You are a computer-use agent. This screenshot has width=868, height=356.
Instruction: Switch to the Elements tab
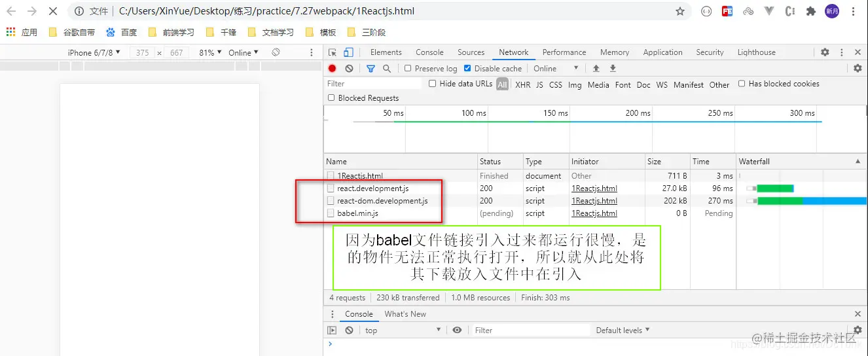click(x=386, y=52)
